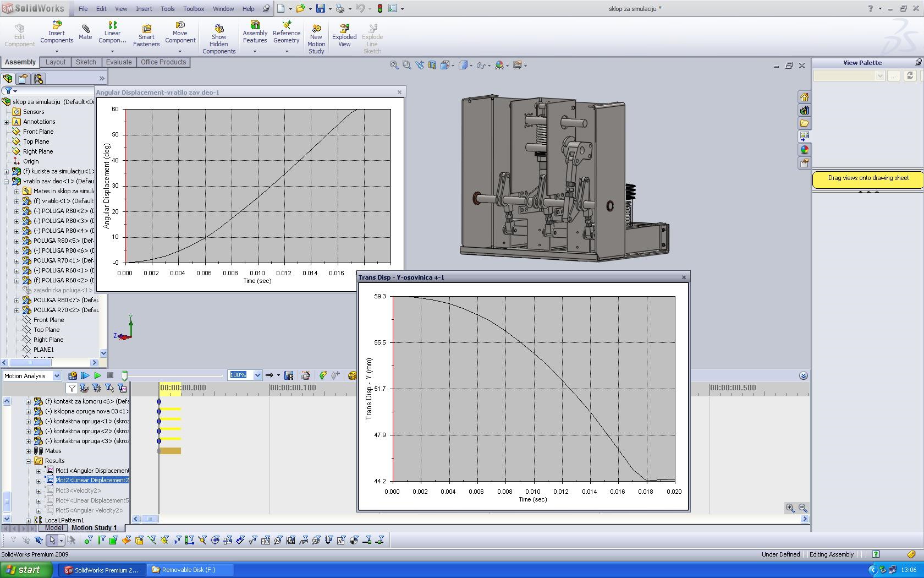
Task: Click the SolidWorks Premium taskbar button
Action: pos(102,570)
